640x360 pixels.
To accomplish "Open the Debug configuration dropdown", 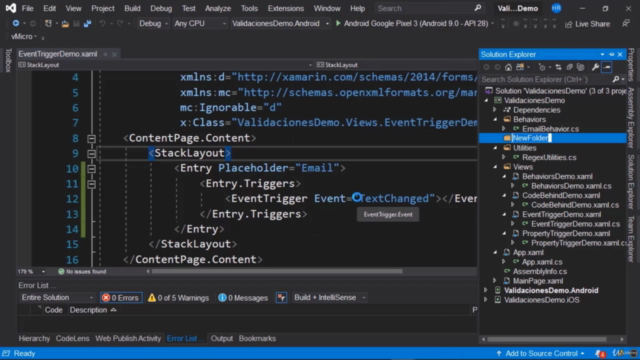I will pos(153,24).
